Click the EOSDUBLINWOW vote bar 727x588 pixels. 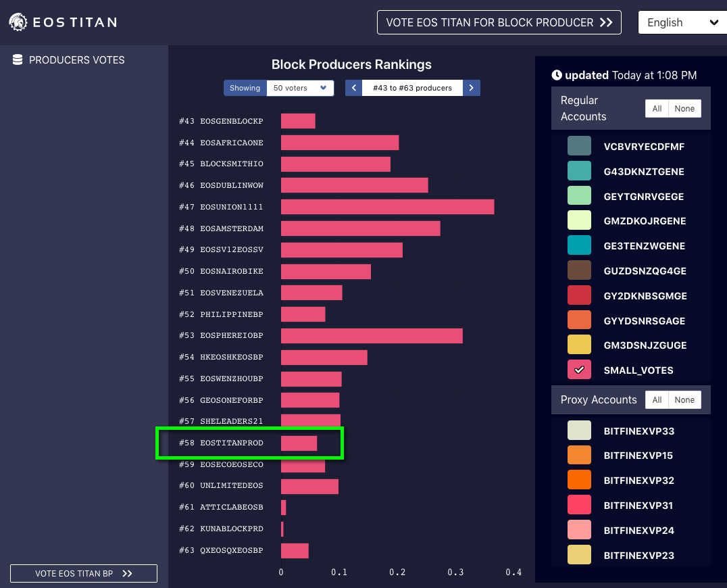(354, 185)
